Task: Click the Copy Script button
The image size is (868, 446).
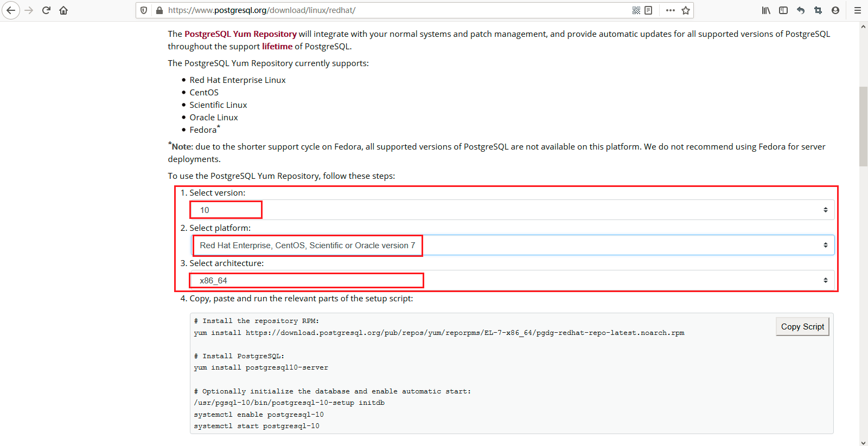Action: (x=802, y=327)
